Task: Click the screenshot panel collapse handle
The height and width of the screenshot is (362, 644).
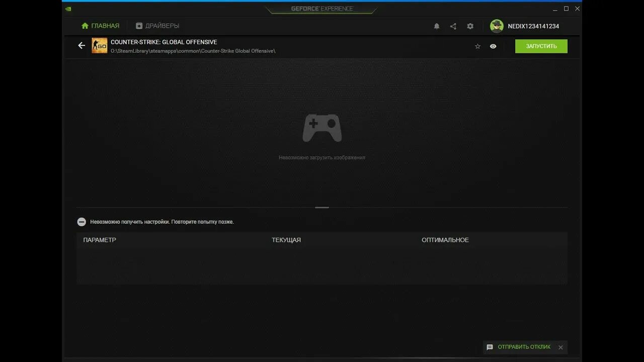Action: coord(322,207)
